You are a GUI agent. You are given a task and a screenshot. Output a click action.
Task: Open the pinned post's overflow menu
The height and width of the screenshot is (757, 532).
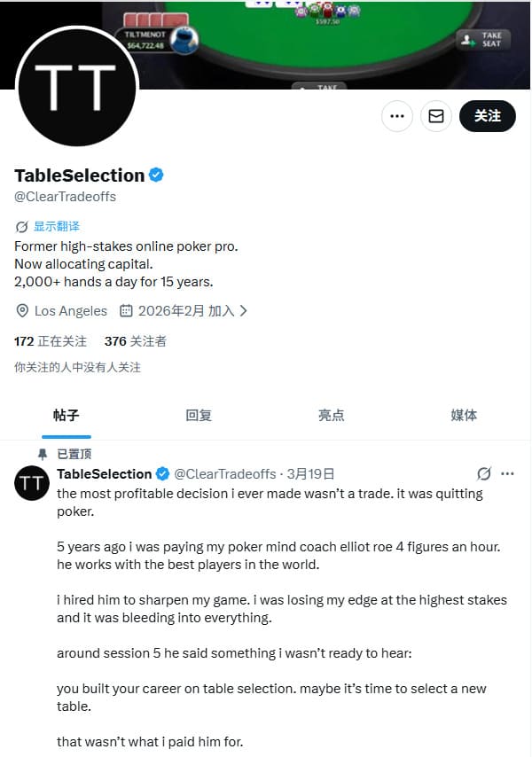pyautogui.click(x=507, y=473)
